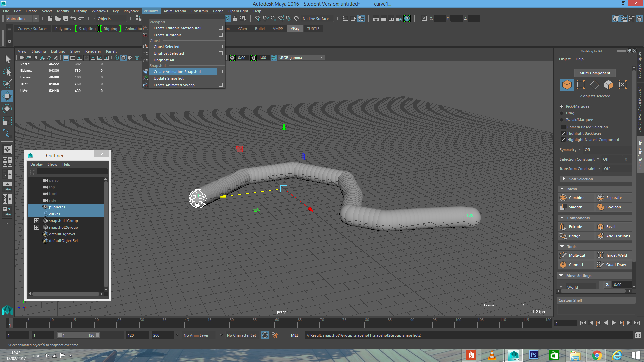Click the Lasso select tool
This screenshot has width=644, height=362.
(7, 72)
